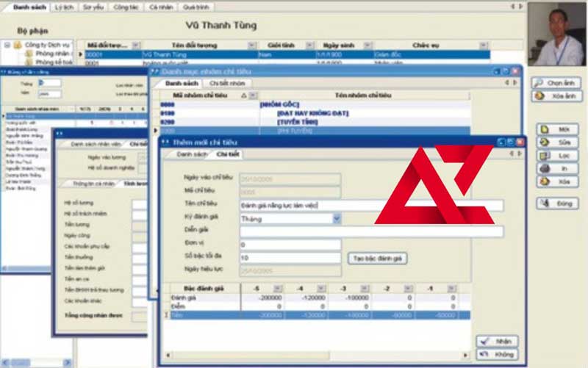Image resolution: width=588 pixels, height=368 pixels.
Task: Open Thông tin cá nhân tab in salary window
Action: pyautogui.click(x=93, y=184)
